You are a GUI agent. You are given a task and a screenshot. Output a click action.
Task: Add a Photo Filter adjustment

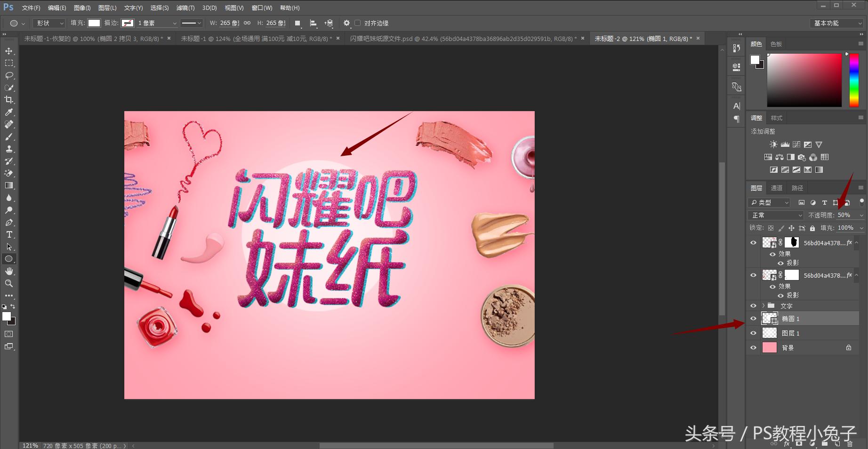coord(802,157)
